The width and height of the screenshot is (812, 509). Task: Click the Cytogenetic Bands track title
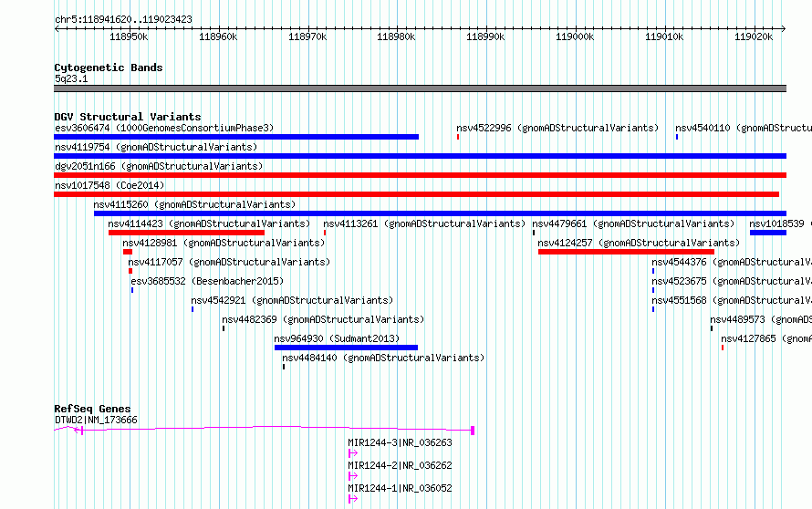point(109,68)
